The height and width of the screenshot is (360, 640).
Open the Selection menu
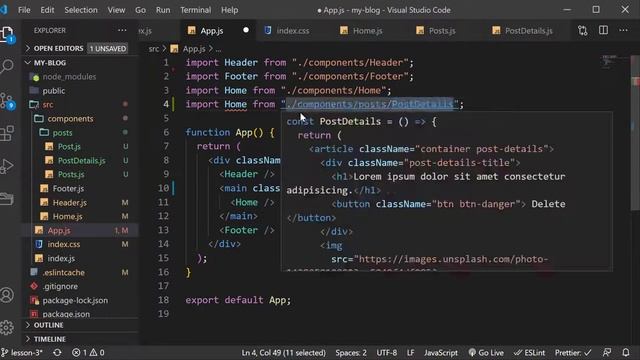81,10
